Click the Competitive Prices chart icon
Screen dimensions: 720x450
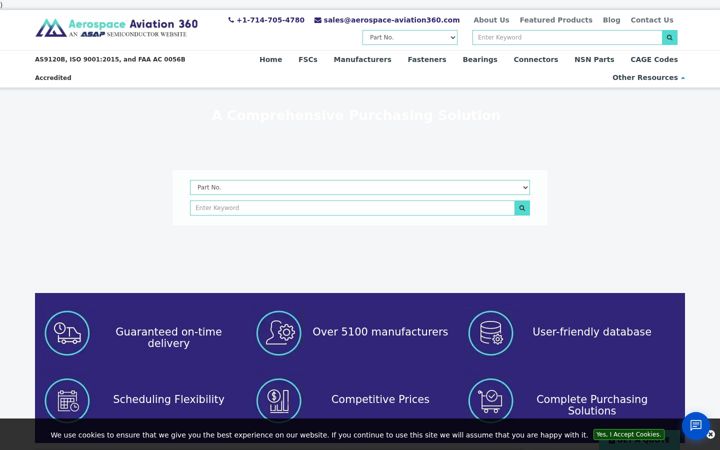click(279, 400)
